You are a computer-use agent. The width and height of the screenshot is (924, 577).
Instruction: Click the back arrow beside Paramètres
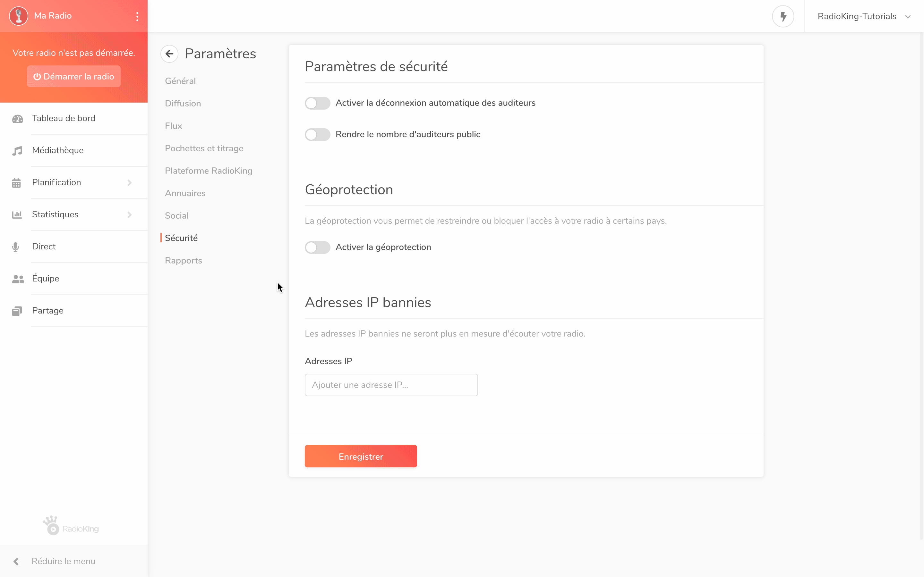click(x=169, y=54)
